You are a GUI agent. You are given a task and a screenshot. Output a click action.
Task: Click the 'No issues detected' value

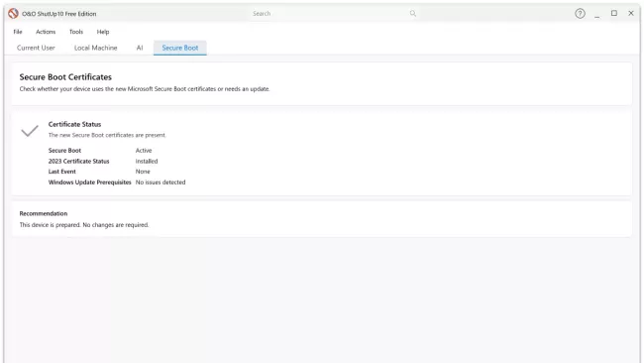click(161, 182)
